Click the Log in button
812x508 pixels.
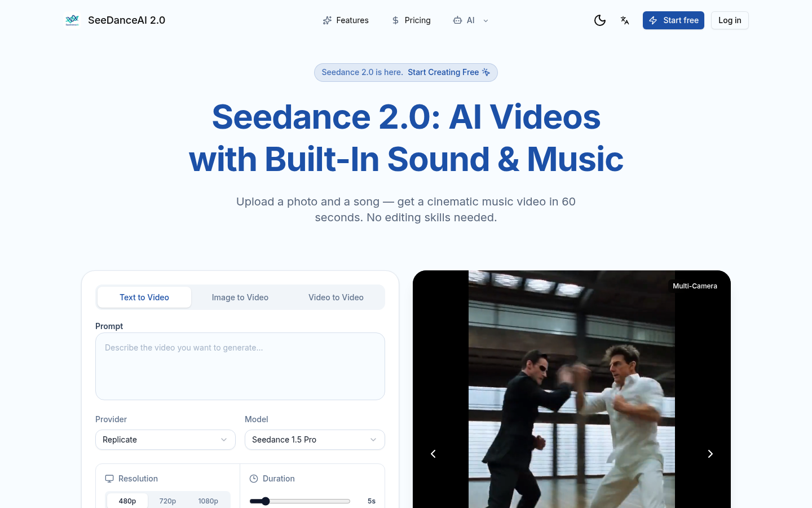coord(730,20)
